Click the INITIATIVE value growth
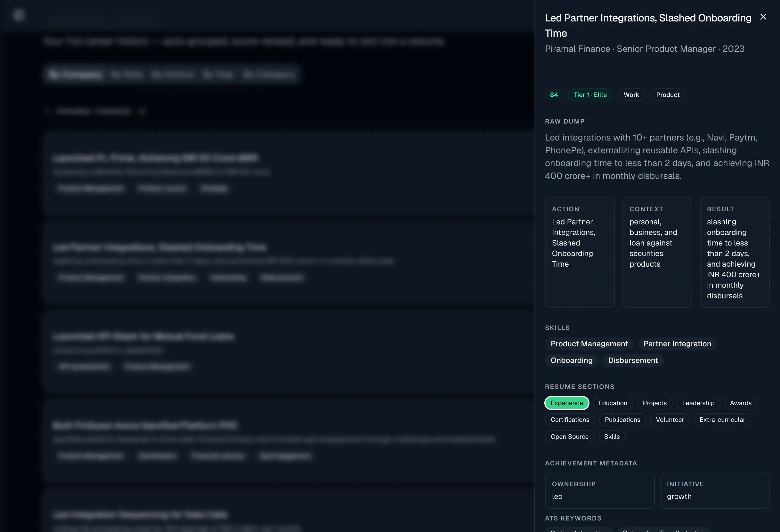Viewport: 780px width, 532px height. click(x=679, y=496)
